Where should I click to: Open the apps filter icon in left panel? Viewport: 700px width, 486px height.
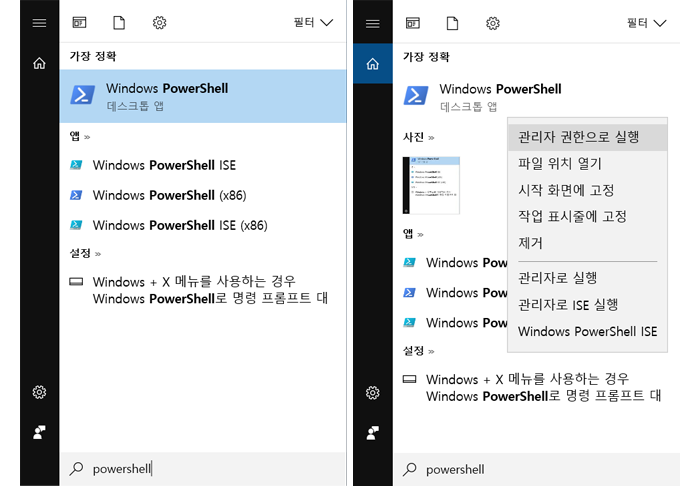79,22
